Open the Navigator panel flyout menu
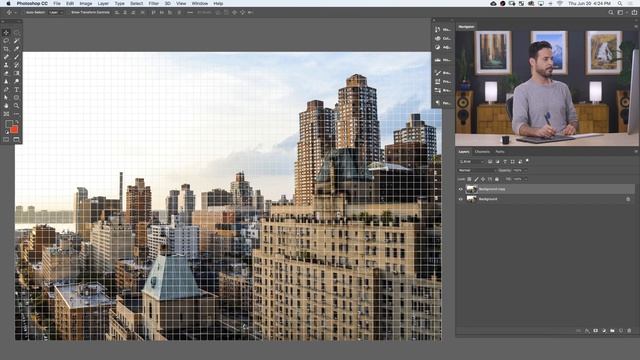This screenshot has width=640, height=360. click(636, 27)
